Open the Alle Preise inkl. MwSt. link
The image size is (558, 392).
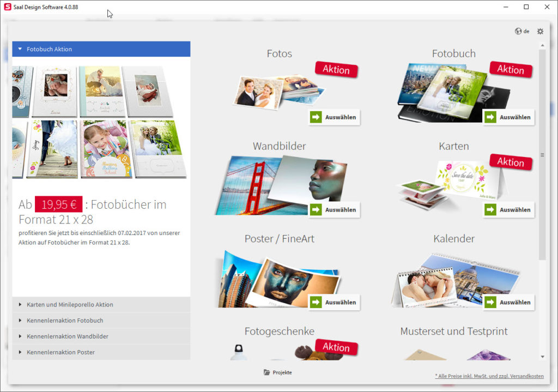point(489,376)
